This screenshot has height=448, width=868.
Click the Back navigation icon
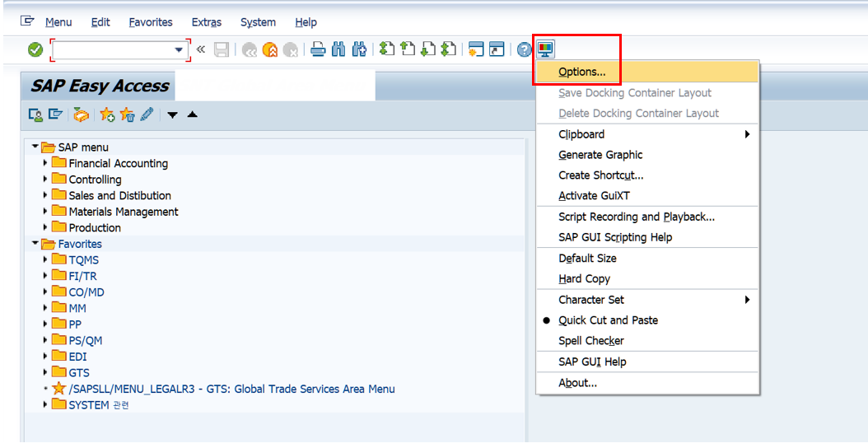click(250, 50)
